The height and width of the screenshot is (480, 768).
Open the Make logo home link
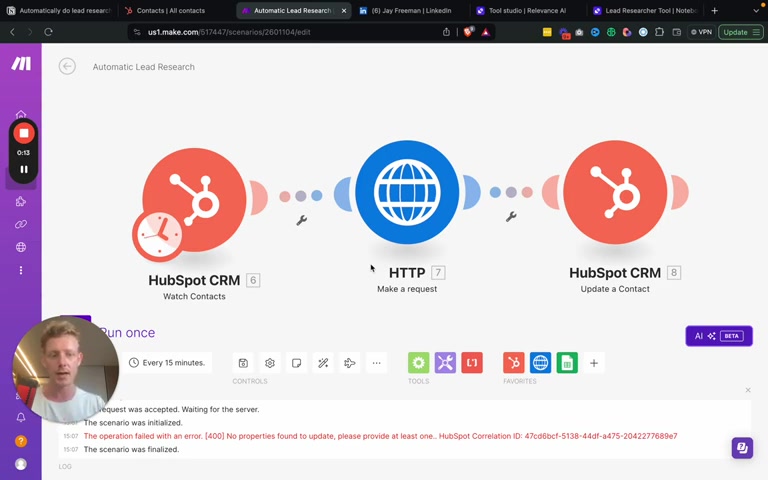(21, 63)
